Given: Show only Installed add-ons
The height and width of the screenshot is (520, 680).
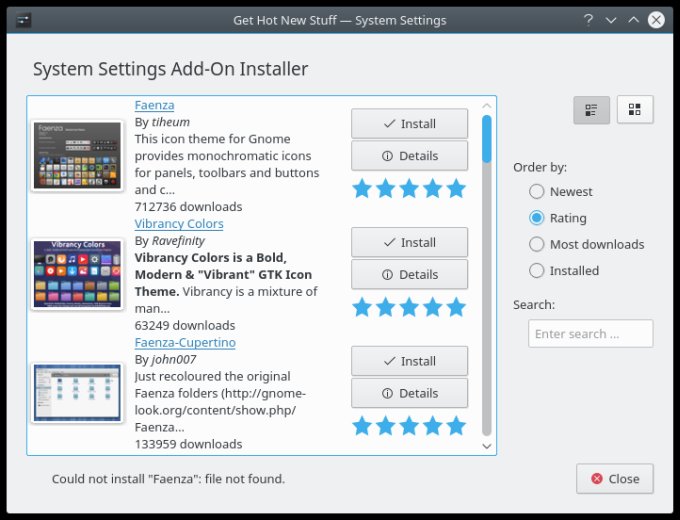Looking at the screenshot, I should point(537,270).
